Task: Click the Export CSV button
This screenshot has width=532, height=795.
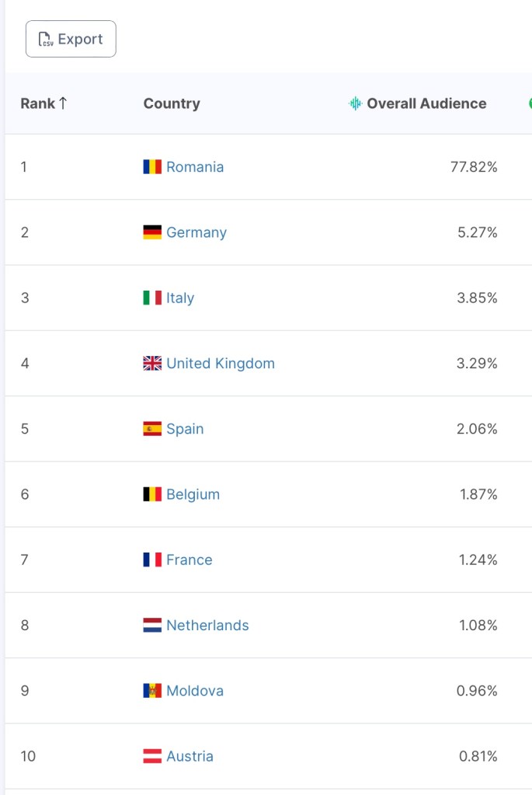Action: pos(71,39)
